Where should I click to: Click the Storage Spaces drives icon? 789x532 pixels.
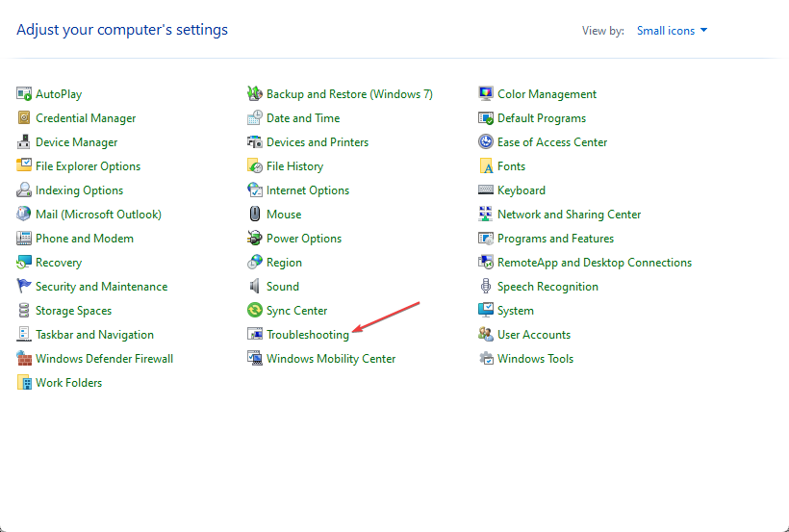pyautogui.click(x=24, y=311)
